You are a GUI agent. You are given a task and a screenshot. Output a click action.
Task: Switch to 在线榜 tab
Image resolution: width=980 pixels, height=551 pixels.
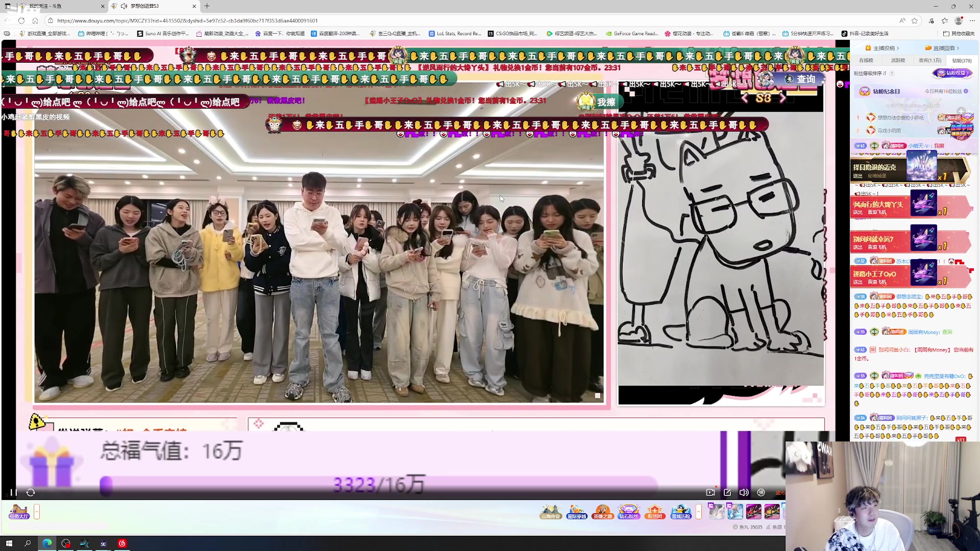pyautogui.click(x=866, y=60)
